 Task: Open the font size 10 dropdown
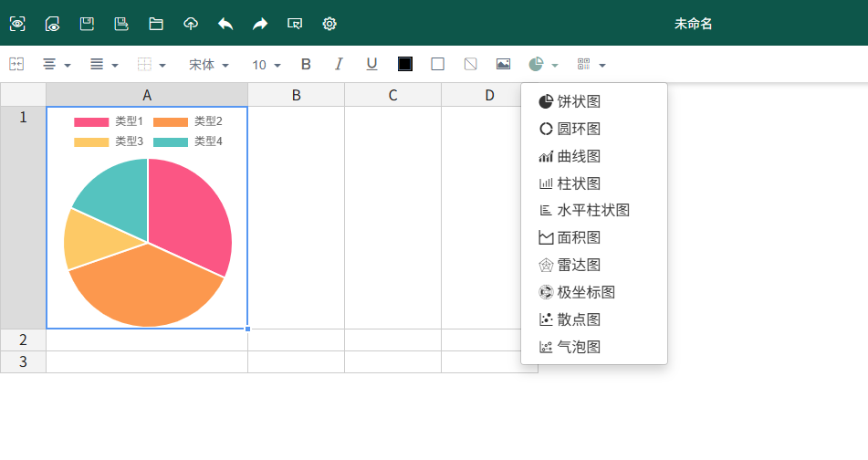pos(267,65)
